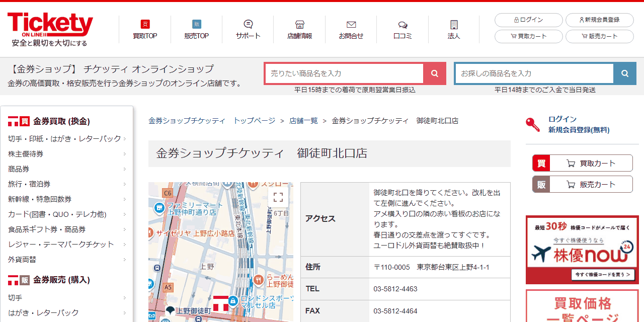Viewport: 644px width, 322px height.
Task: Select the 03-5812-4463 phone number text
Action: [395, 289]
